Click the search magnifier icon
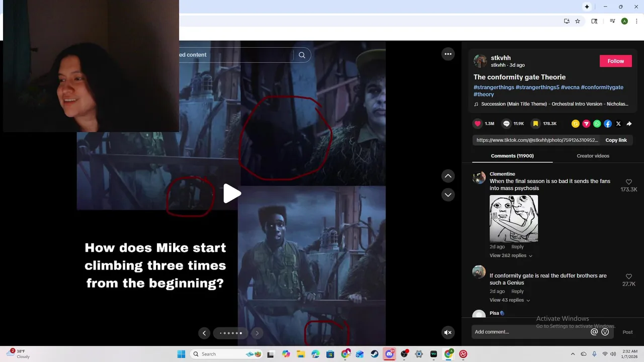This screenshot has height=362, width=644. (x=302, y=55)
